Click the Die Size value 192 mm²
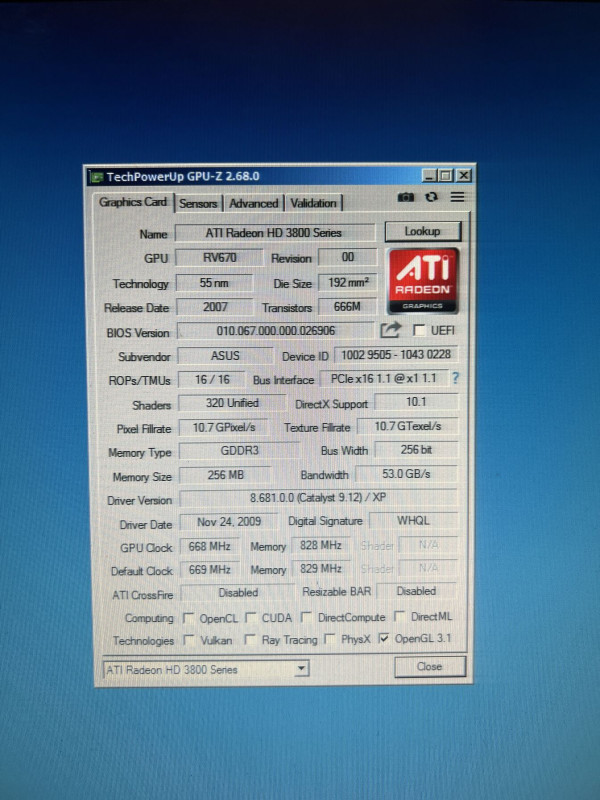This screenshot has width=600, height=800. click(x=348, y=282)
